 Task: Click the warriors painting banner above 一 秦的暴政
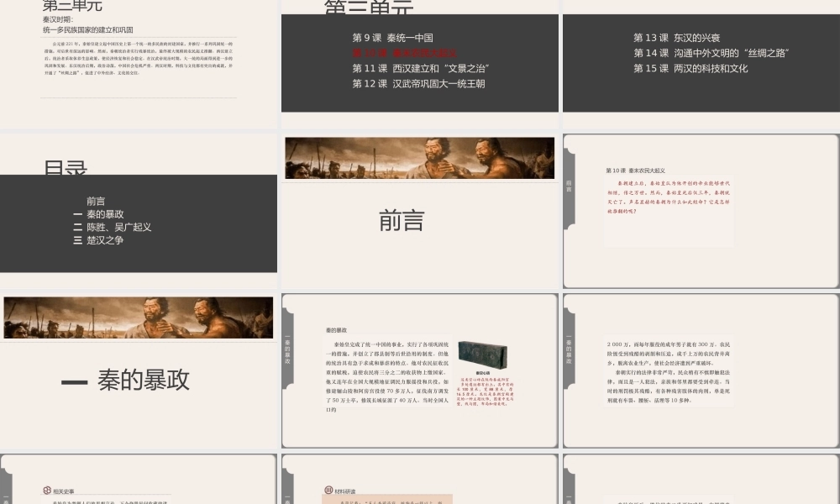(x=139, y=318)
